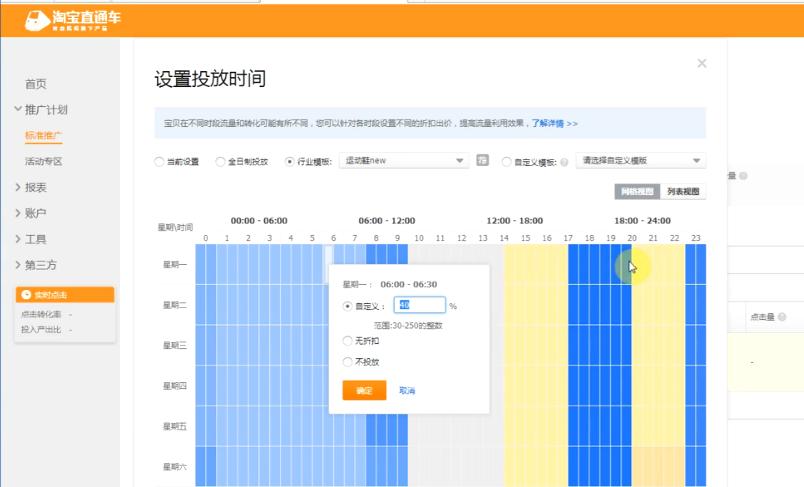Viewport: 804px width, 487px height.
Task: Click the 点击量 column header behind dialog
Action: click(x=762, y=317)
